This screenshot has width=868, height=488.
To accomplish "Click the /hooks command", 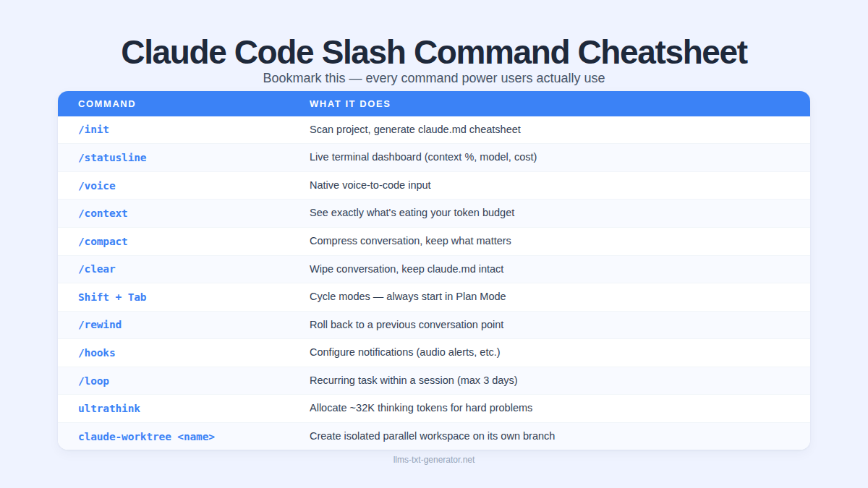I will [97, 353].
